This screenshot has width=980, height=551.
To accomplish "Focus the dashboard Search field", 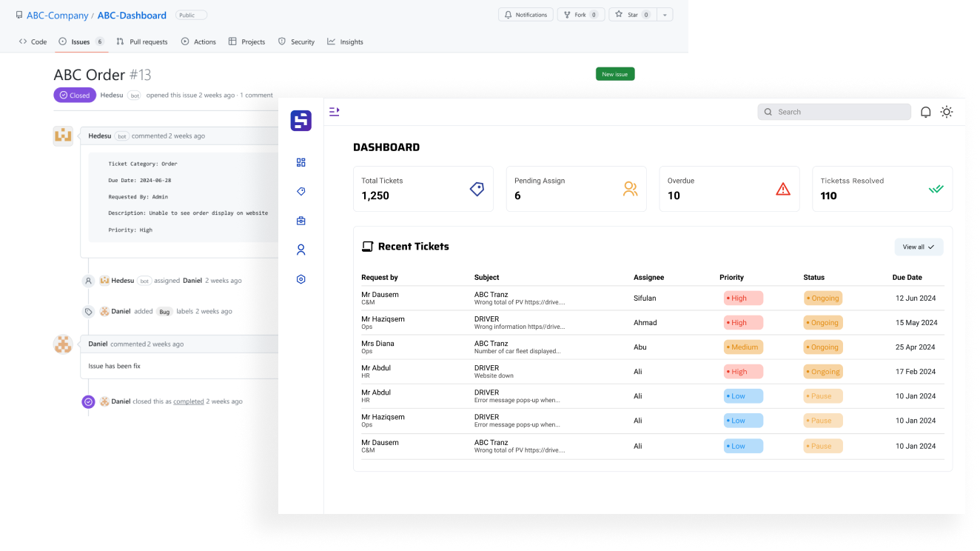I will [834, 112].
